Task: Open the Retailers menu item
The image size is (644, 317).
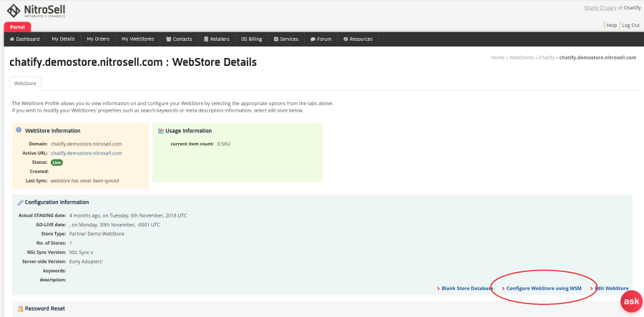Action: point(216,39)
